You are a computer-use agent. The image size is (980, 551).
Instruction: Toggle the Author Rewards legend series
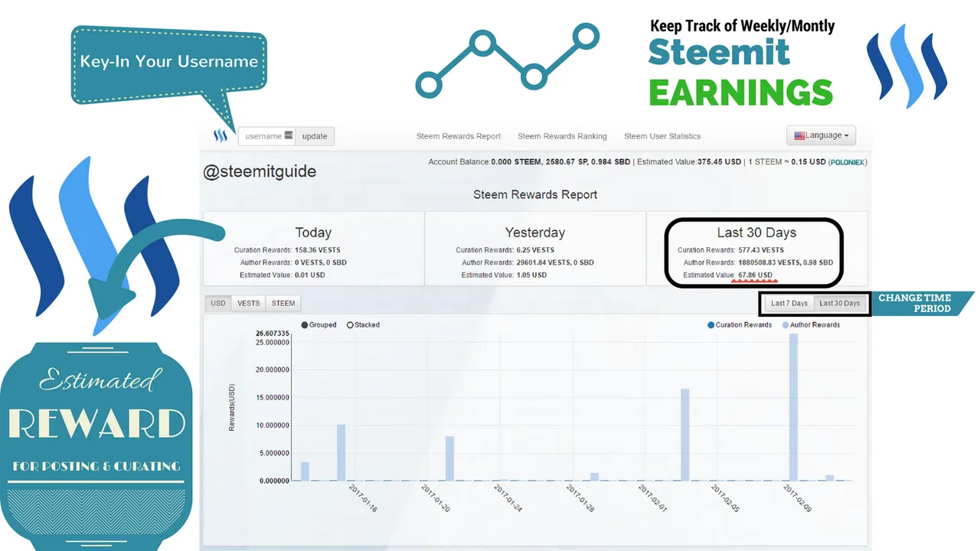[x=811, y=325]
